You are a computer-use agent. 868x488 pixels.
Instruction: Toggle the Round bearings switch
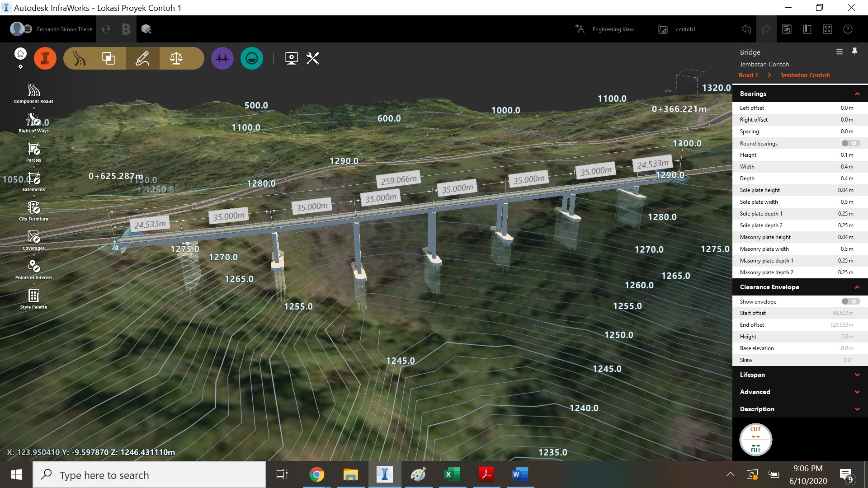tap(850, 143)
